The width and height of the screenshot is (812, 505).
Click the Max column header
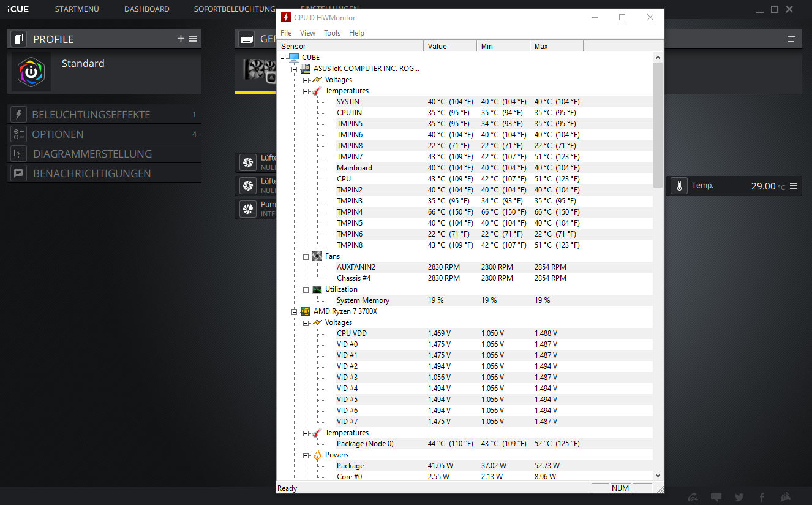point(557,46)
